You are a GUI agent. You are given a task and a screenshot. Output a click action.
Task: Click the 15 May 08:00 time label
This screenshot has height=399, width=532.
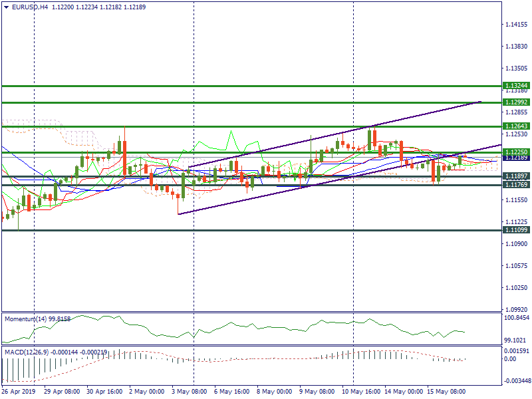pos(445,392)
